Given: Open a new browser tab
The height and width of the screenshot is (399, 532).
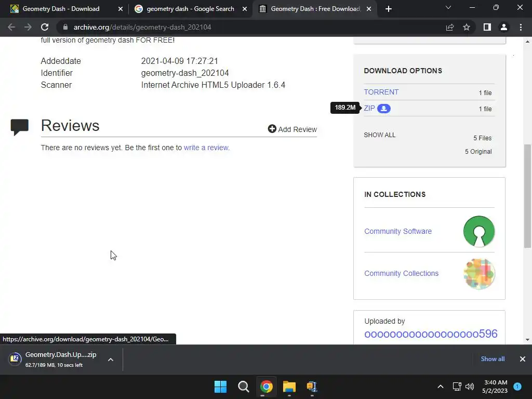Looking at the screenshot, I should point(389,9).
